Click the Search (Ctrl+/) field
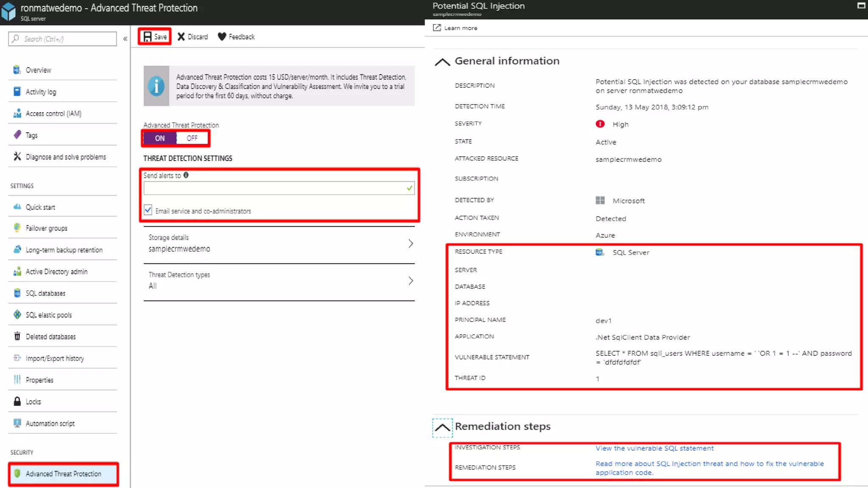Screen dimensions: 868x488 pyautogui.click(x=63, y=39)
